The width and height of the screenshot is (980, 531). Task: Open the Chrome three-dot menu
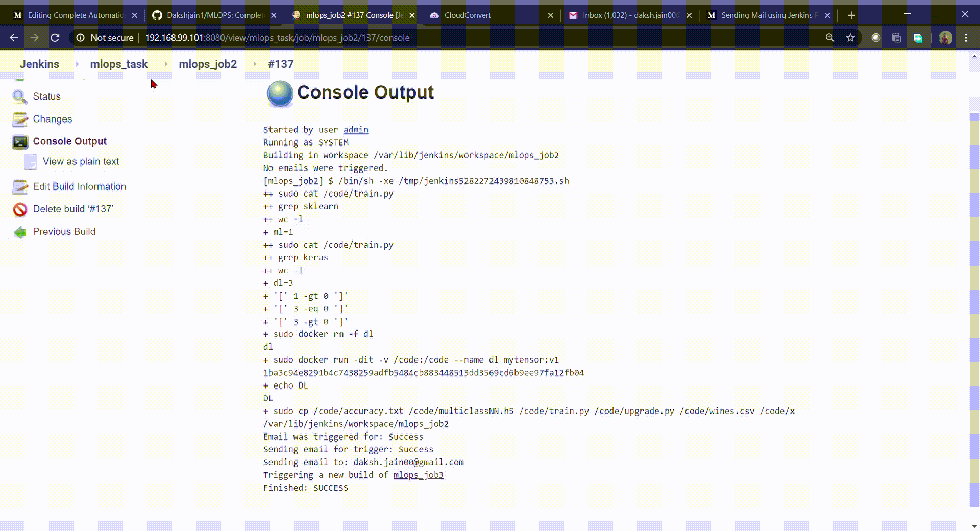[x=966, y=38]
